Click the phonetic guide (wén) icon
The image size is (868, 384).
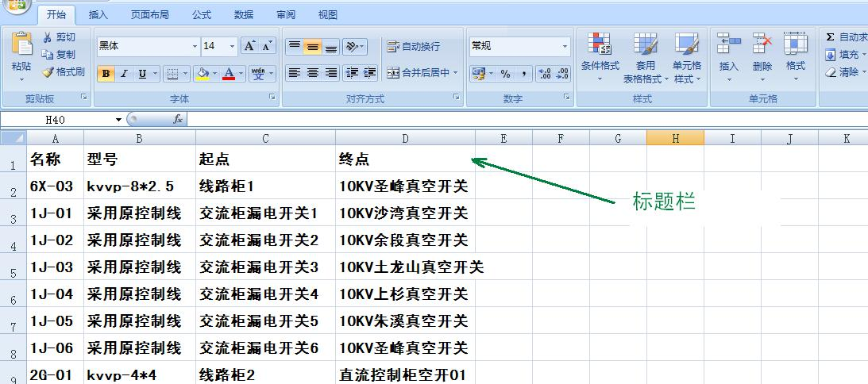click(x=258, y=74)
